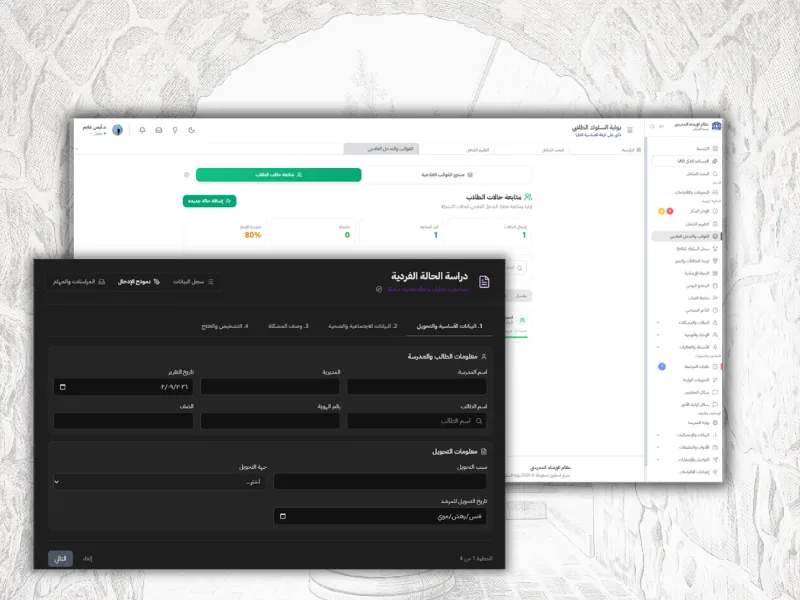Click the متابعة الغياب sidebar icon
800x600 pixels.
pos(715,297)
